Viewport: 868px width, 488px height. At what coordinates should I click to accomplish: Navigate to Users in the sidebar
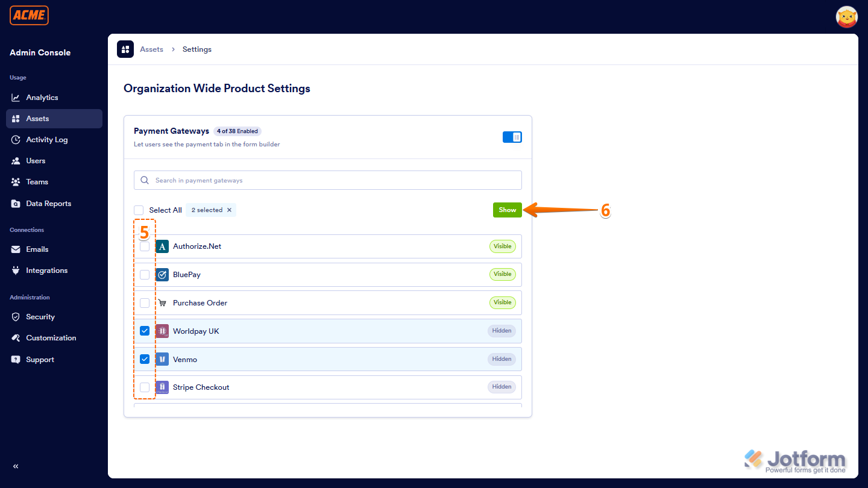point(37,160)
